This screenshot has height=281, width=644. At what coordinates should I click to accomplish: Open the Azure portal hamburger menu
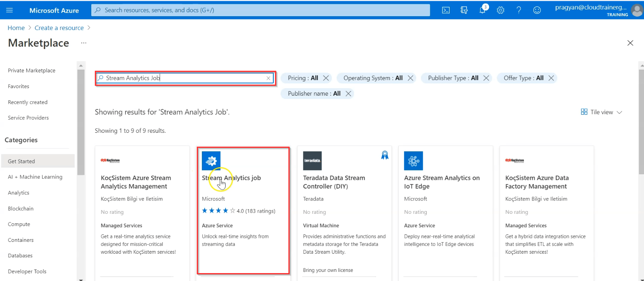(9, 10)
